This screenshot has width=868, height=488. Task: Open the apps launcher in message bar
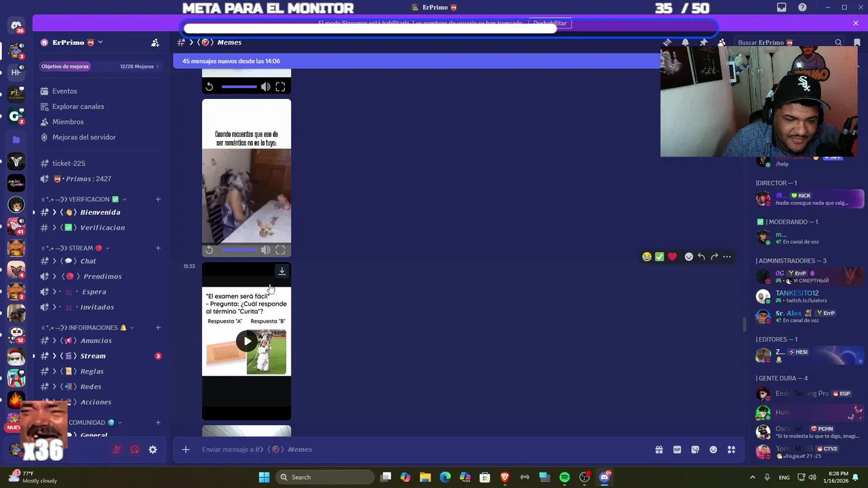coord(731,449)
